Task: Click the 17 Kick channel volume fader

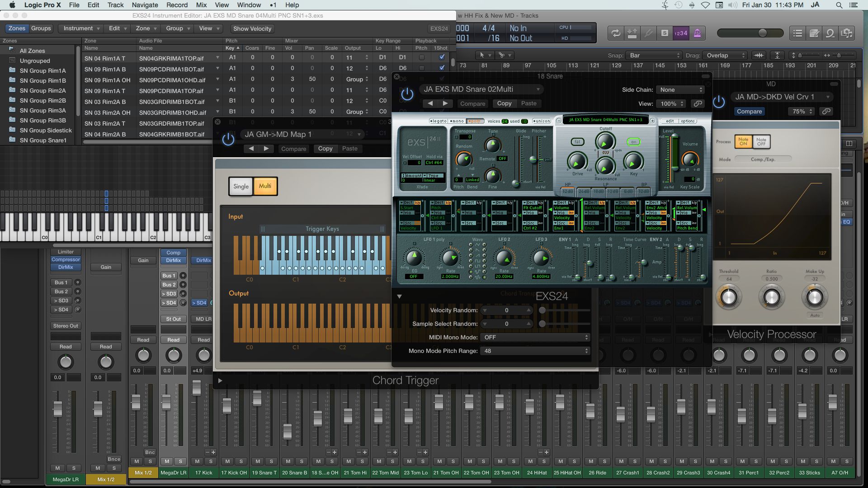Action: click(x=196, y=387)
